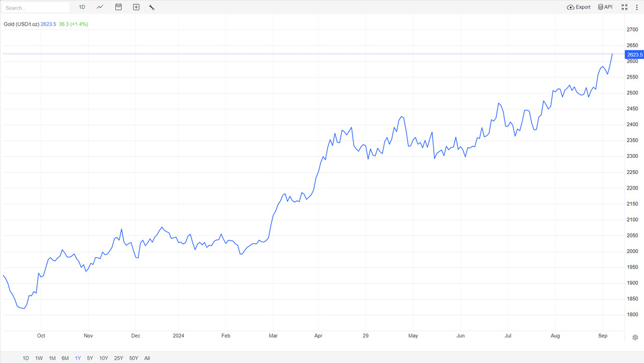Viewport: 644px width, 363px height.
Task: Open the 1D interval selector in the toolbar
Action: click(x=82, y=8)
